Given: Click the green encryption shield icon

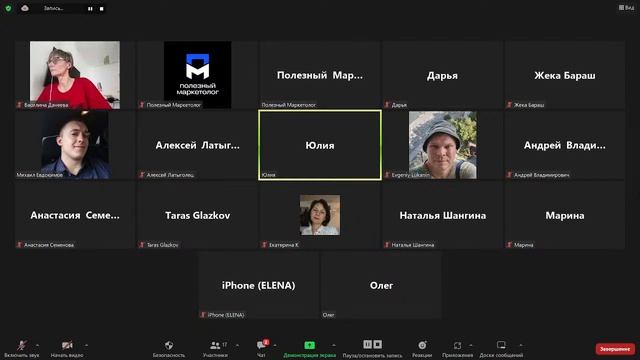Looking at the screenshot, I should click(x=8, y=8).
